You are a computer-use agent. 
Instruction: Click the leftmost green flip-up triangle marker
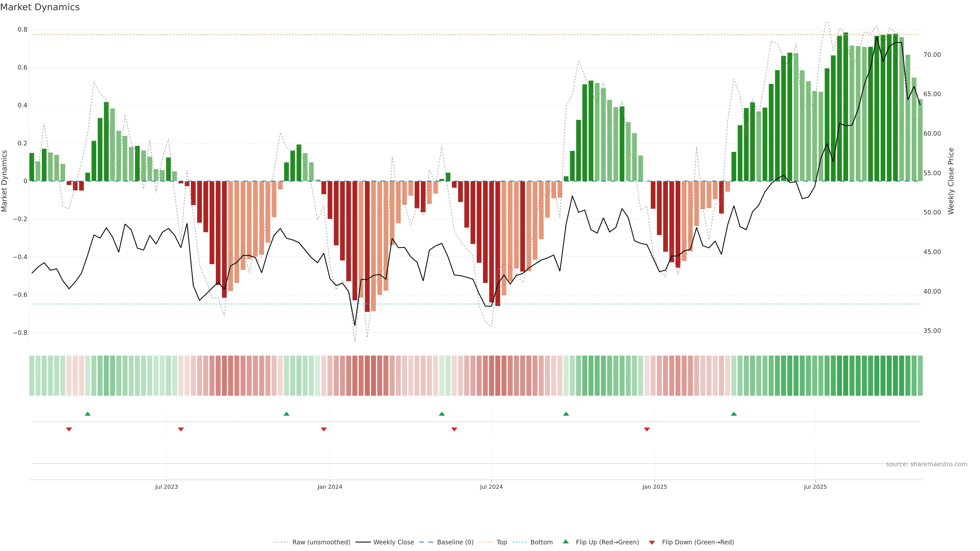click(x=88, y=414)
